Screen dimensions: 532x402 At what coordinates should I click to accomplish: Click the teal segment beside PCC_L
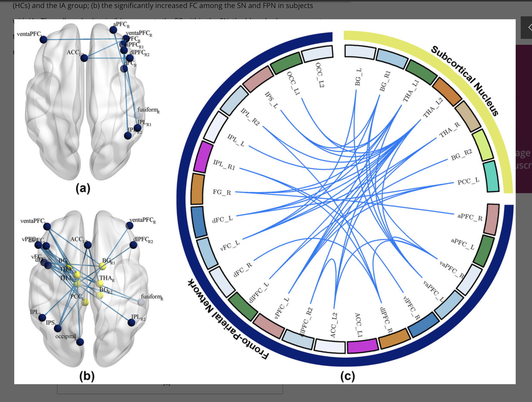pyautogui.click(x=491, y=177)
